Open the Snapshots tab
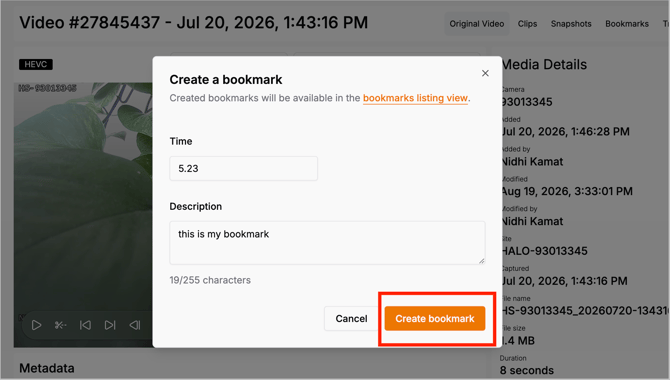This screenshot has height=380, width=670. (x=571, y=24)
